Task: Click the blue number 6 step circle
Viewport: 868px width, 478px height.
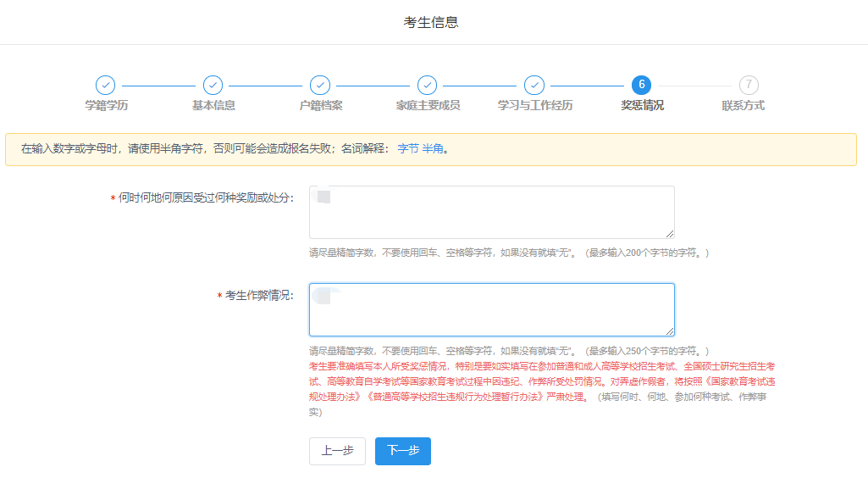Action: click(641, 85)
